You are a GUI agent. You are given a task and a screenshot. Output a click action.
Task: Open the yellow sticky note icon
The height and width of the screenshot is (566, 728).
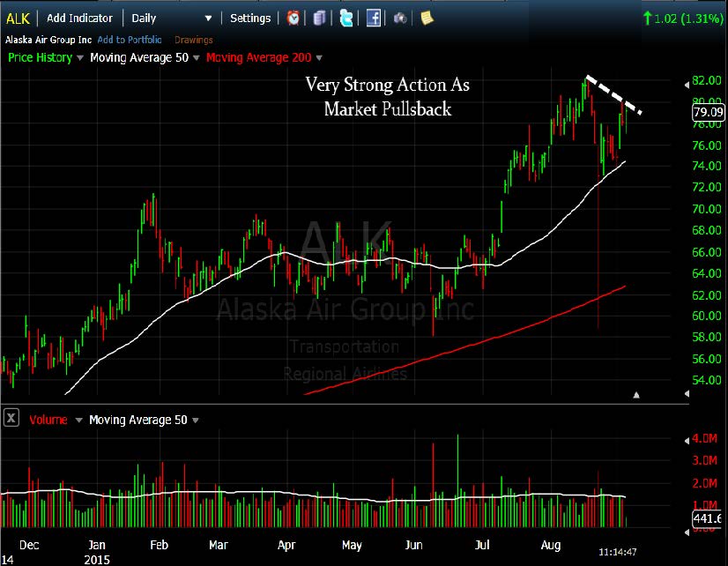(x=427, y=19)
